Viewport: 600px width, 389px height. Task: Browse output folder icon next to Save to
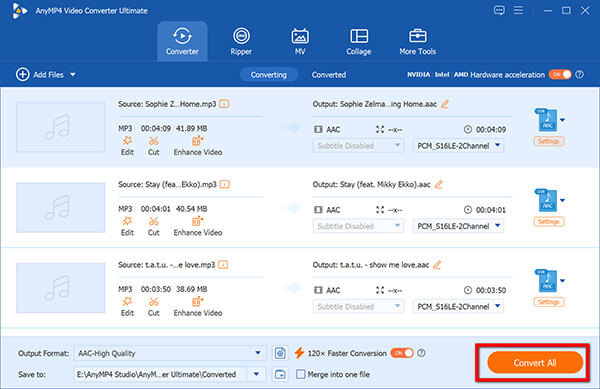pyautogui.click(x=280, y=374)
